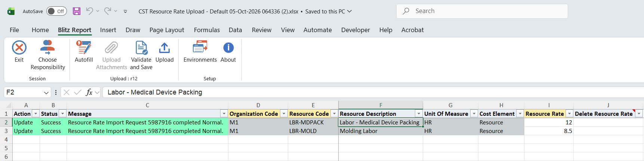
Task: Open the Resource Code filter dropdown
Action: pyautogui.click(x=335, y=114)
